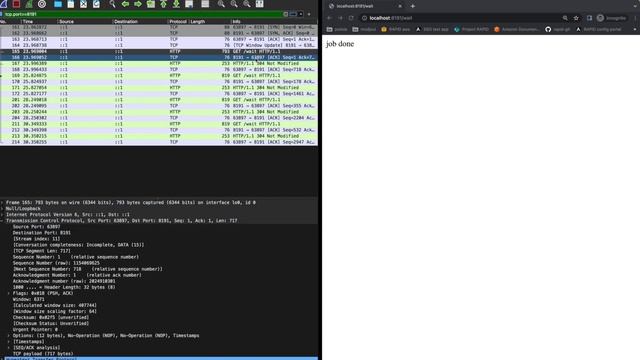Go back with green left arrow
Viewport: 640px width, 360px height.
pyautogui.click(x=125, y=4)
